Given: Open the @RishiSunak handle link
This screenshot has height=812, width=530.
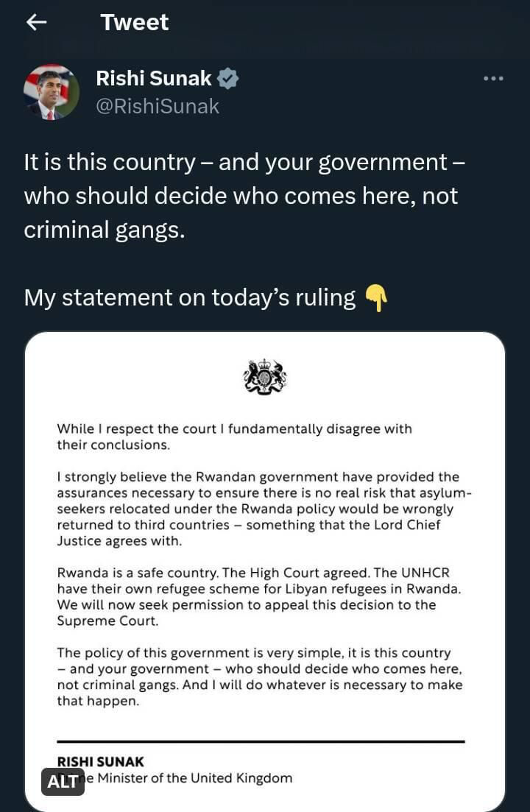Looking at the screenshot, I should point(158,106).
